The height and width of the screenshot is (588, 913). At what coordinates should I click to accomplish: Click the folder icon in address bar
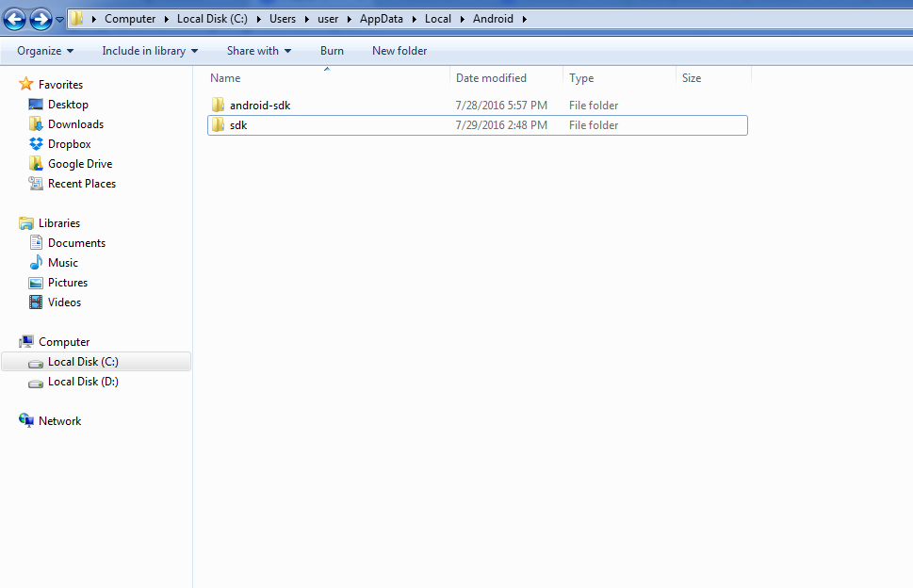pos(76,19)
